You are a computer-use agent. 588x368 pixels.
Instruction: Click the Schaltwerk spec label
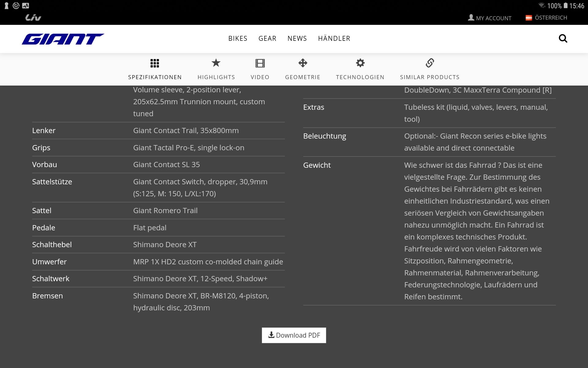click(51, 278)
